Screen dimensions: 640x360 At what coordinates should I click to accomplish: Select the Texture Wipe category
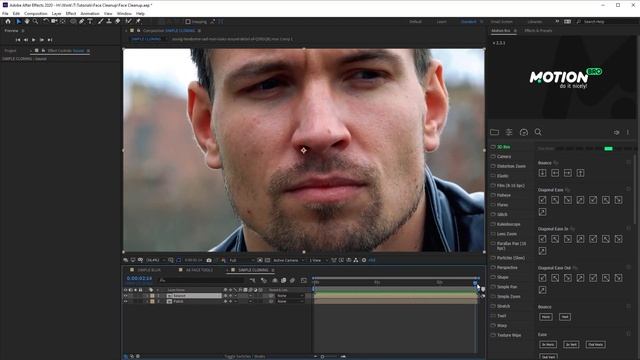pos(509,335)
